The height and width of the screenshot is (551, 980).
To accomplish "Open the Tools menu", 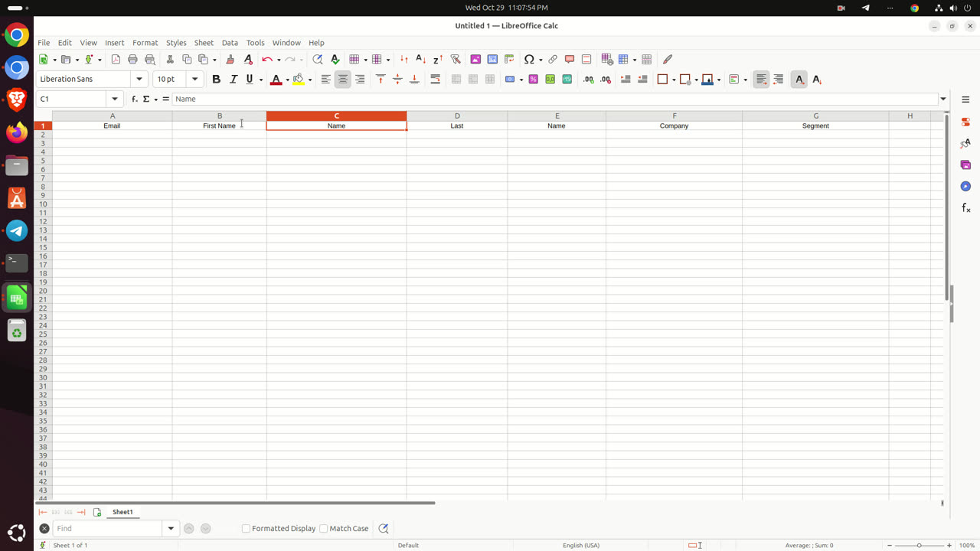I will tap(255, 43).
